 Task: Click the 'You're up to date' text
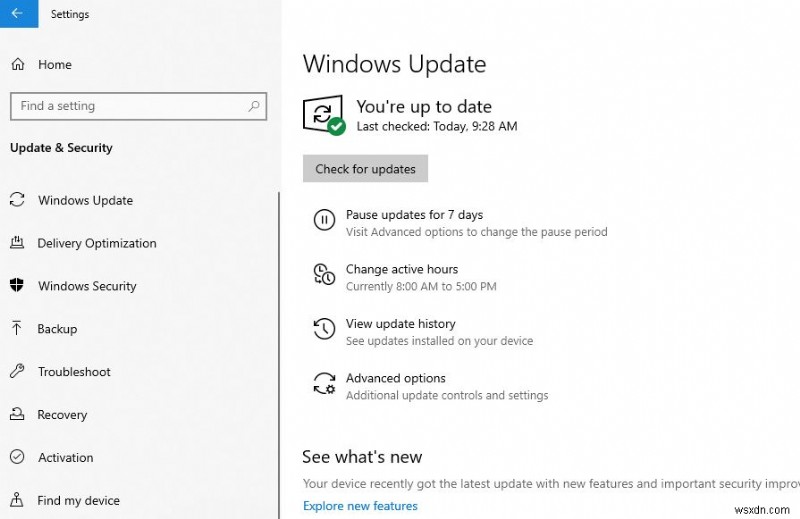[424, 106]
